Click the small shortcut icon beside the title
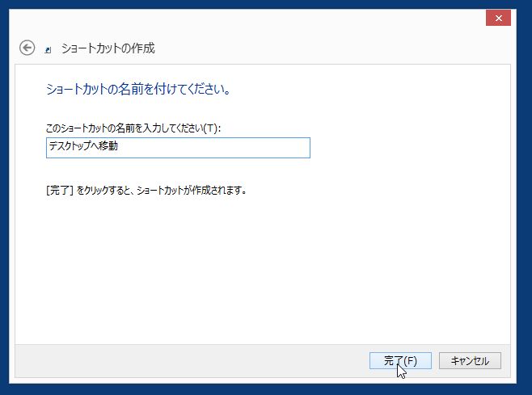This screenshot has width=532, height=395. tap(48, 50)
